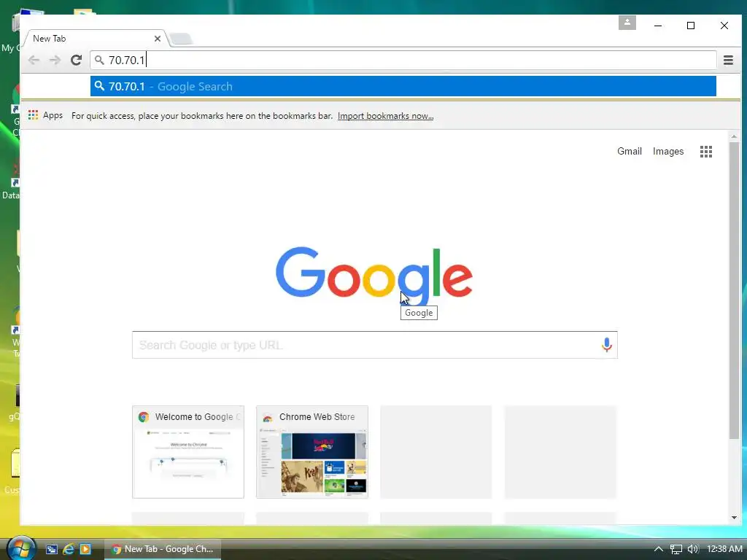The width and height of the screenshot is (747, 560).
Task: Maximize the Chrome window
Action: pos(691,26)
